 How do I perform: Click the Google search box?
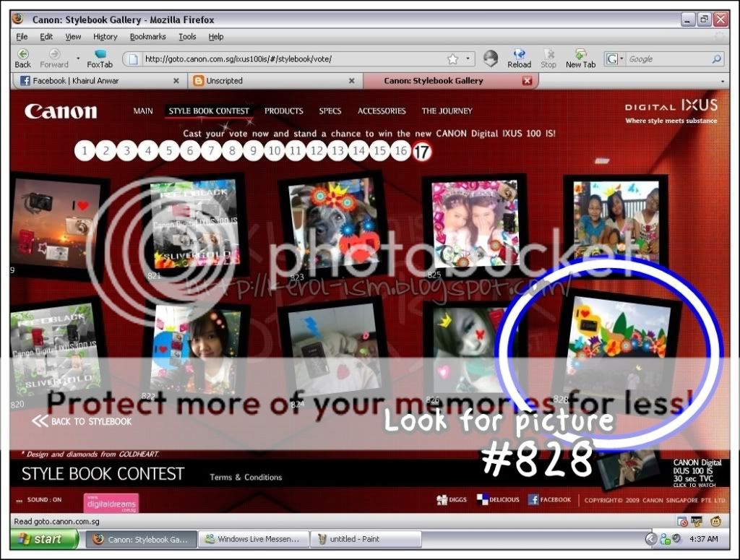668,59
